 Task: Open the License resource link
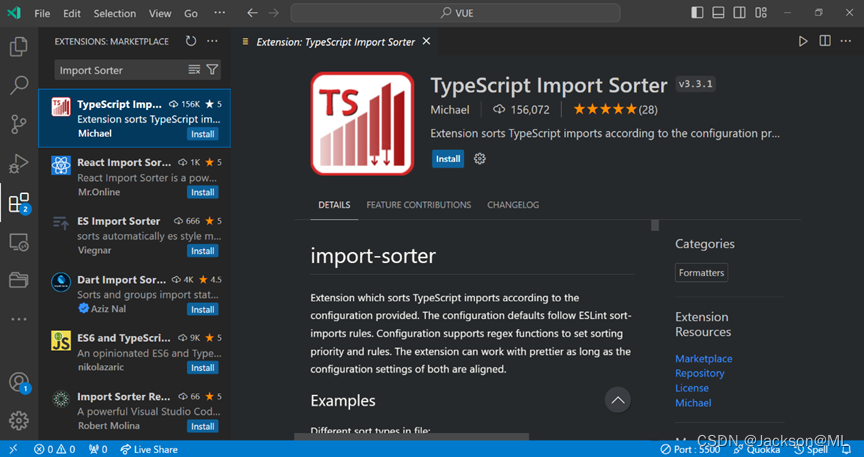tap(692, 388)
